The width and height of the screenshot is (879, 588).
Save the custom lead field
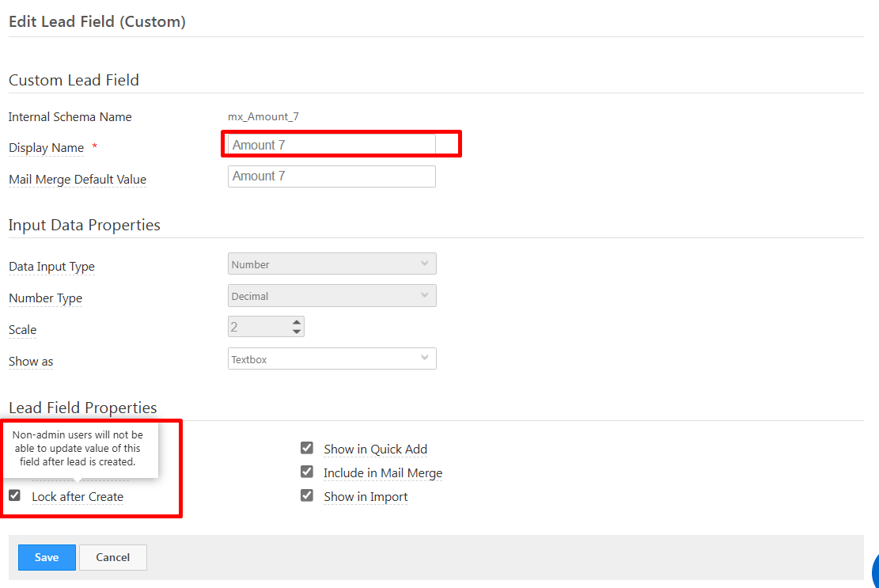coord(47,557)
